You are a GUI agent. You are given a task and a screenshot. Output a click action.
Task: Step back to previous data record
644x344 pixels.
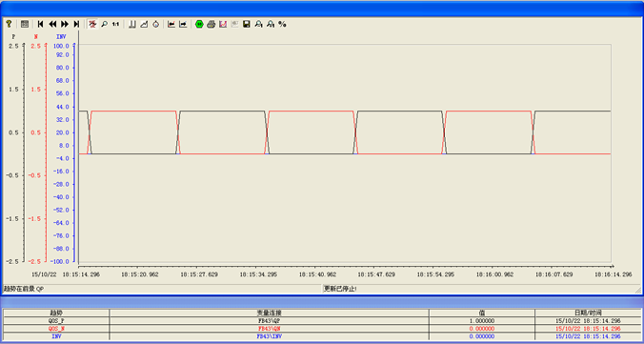[52, 24]
